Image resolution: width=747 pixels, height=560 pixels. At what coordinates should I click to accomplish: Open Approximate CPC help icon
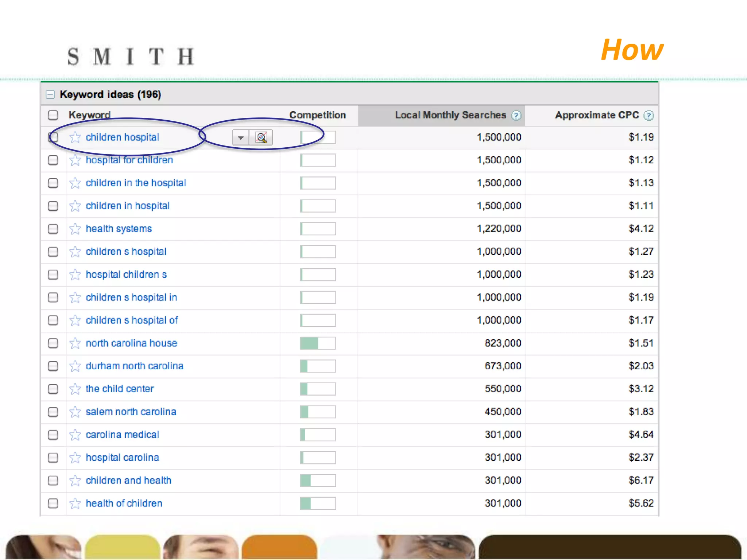click(649, 116)
